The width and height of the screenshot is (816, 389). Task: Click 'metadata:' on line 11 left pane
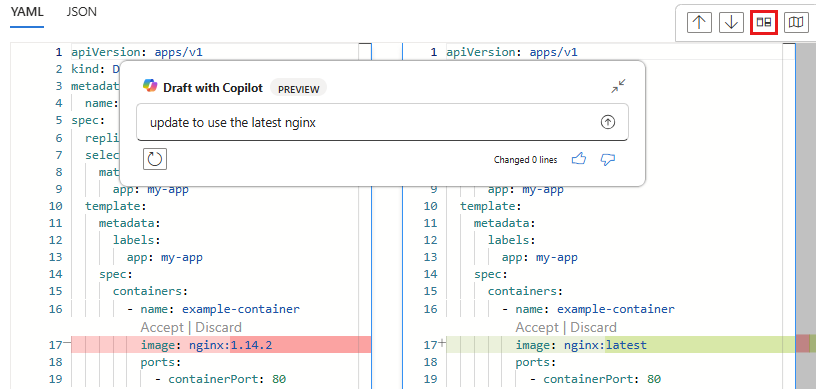130,223
